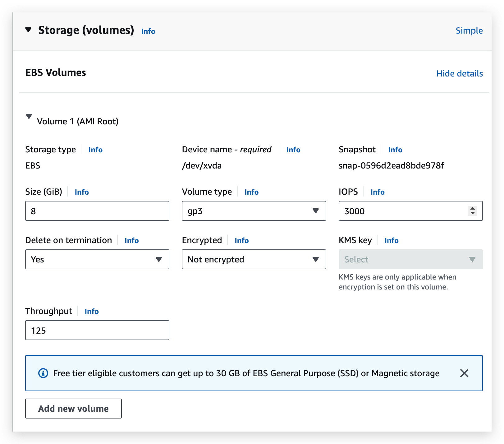Open the IOPS Info link
This screenshot has height=444, width=504.
pyautogui.click(x=377, y=192)
